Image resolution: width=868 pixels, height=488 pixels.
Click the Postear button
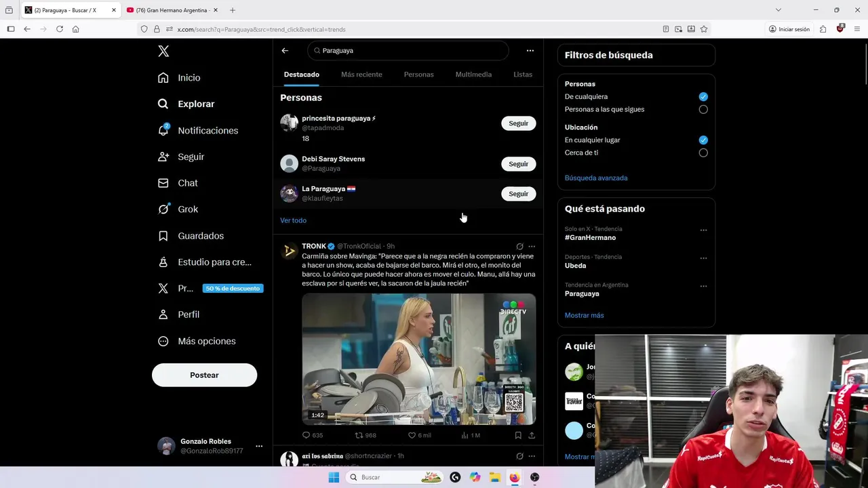204,375
